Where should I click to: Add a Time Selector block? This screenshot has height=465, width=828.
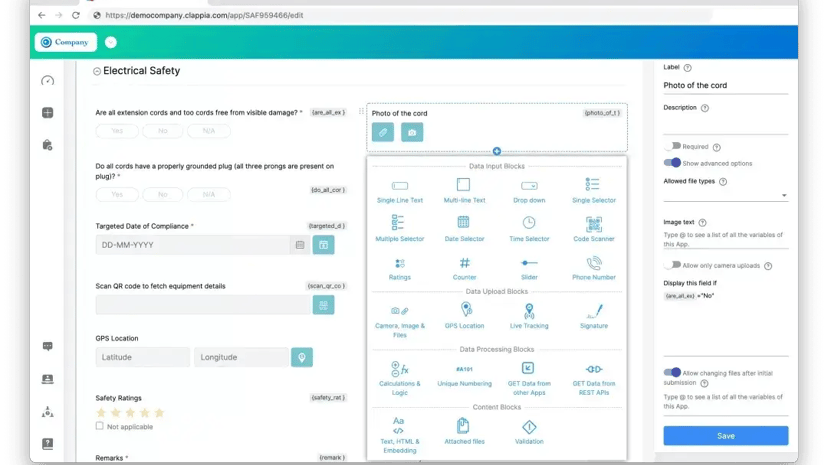pos(529,229)
